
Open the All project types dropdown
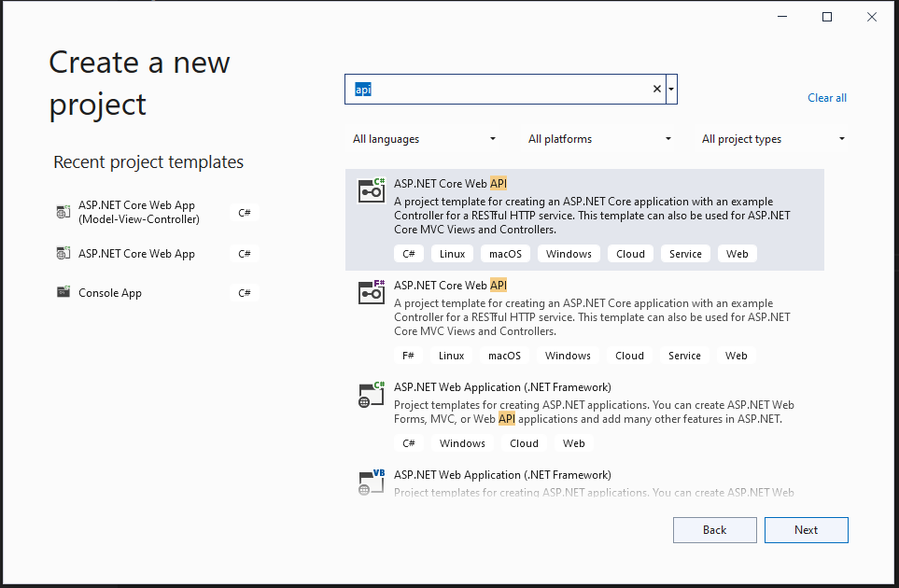point(773,139)
